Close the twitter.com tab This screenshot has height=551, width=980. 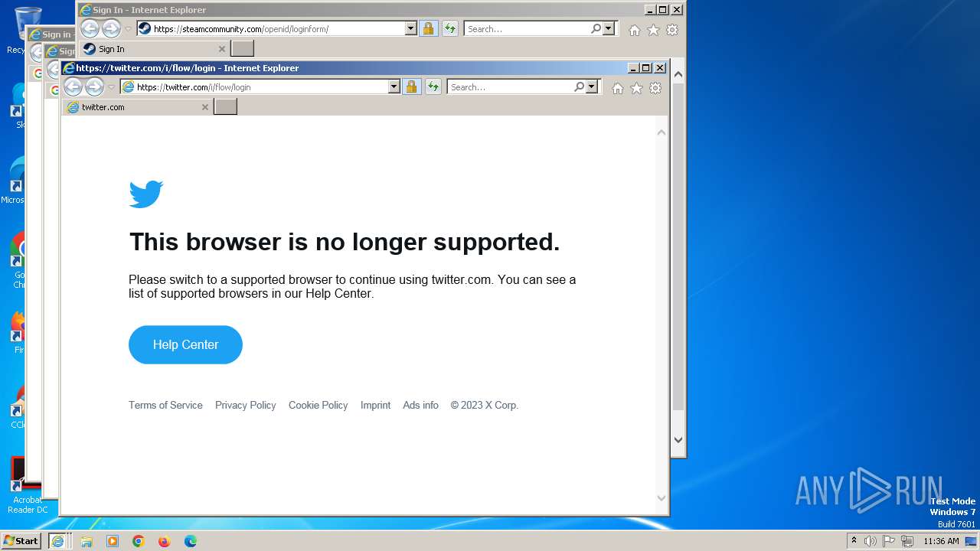pyautogui.click(x=204, y=107)
